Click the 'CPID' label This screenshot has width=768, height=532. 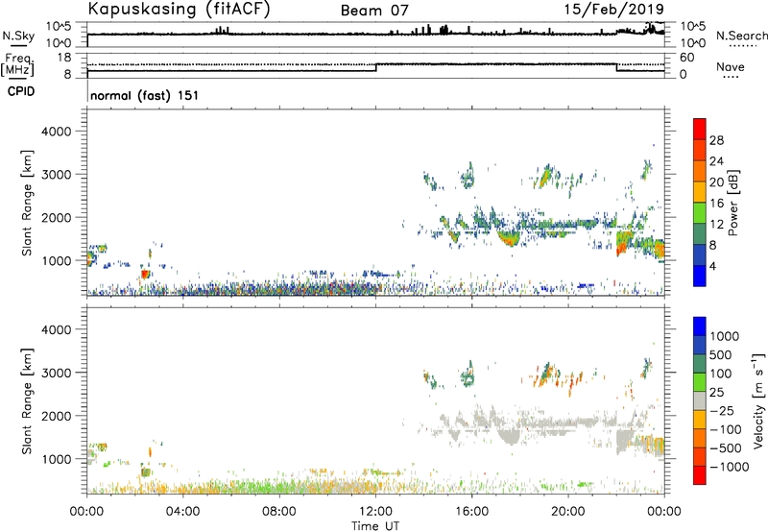pos(21,91)
